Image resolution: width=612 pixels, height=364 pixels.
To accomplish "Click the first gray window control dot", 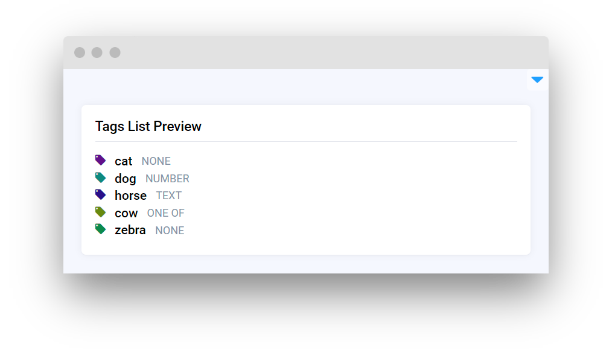I will (80, 53).
